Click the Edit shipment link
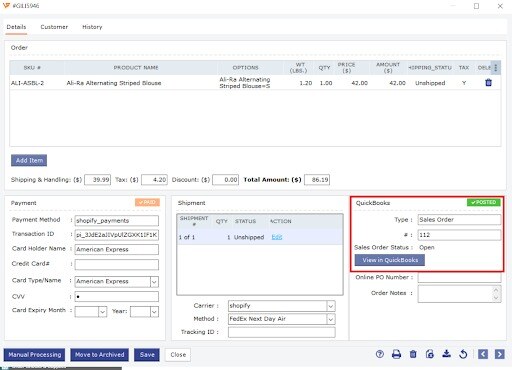 [277, 237]
